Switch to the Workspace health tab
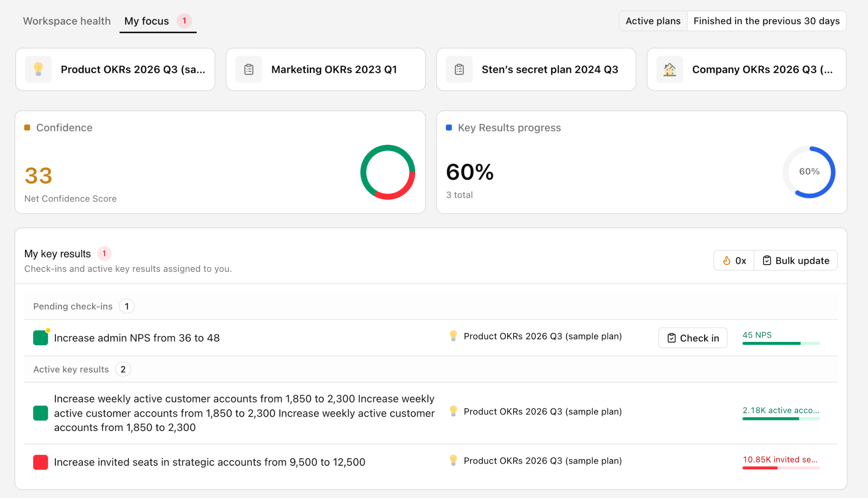868x498 pixels. click(x=67, y=21)
